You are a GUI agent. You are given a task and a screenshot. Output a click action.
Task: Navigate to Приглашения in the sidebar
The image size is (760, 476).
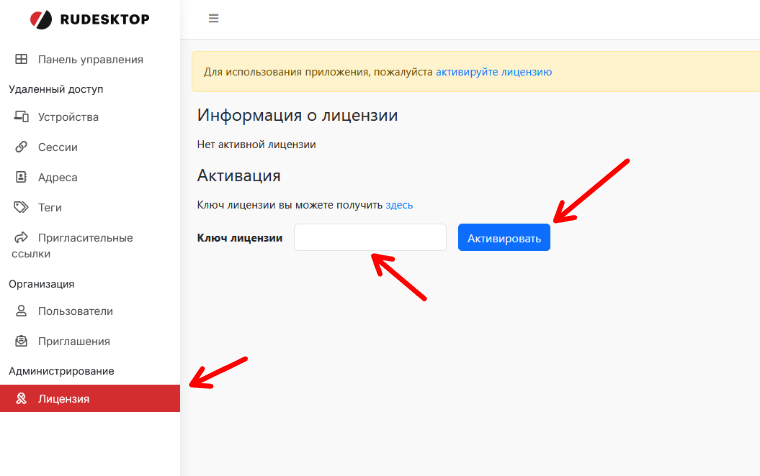[x=74, y=341]
